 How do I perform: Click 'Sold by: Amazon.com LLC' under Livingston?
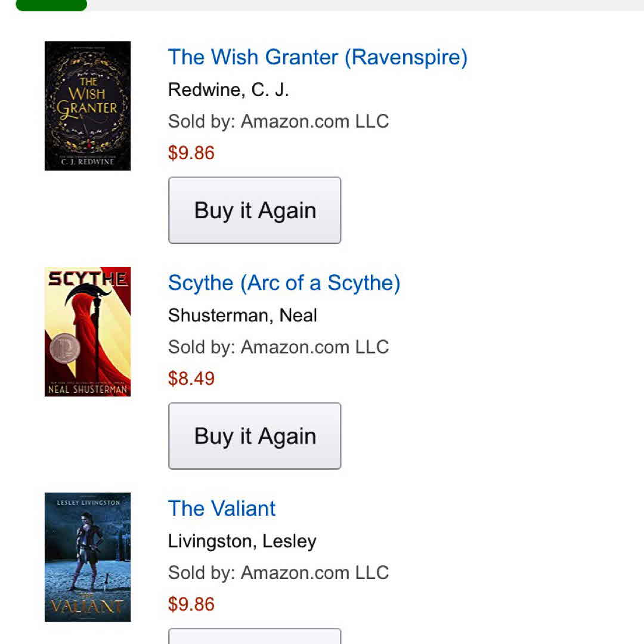point(278,573)
